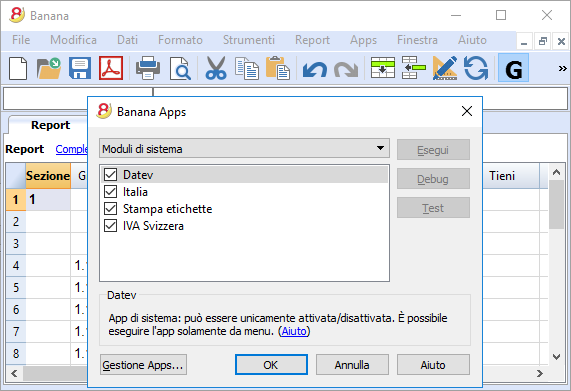Click the Esegui button
Image resolution: width=571 pixels, height=391 pixels.
pos(433,150)
